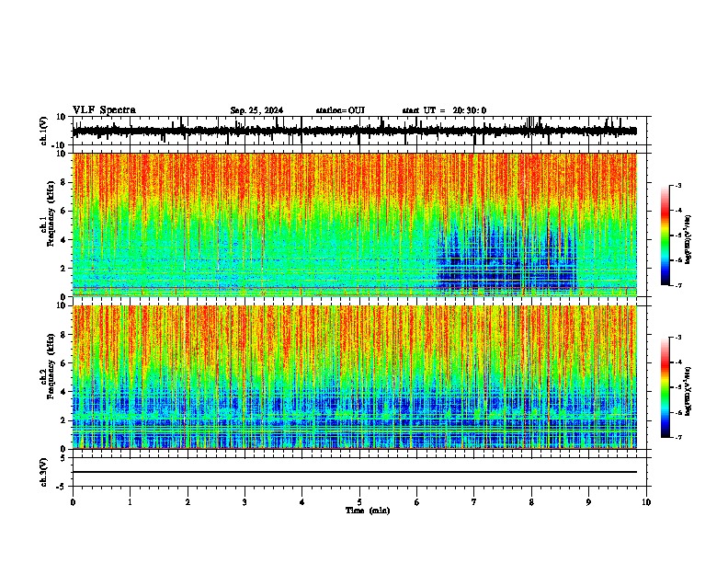Click the ch.1 "Frequency (kHz)" axis label

pos(51,213)
